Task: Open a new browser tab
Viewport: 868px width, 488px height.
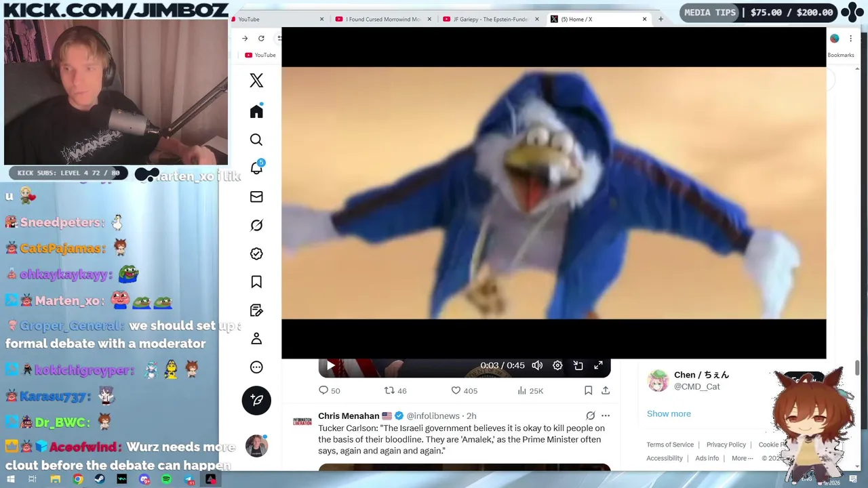Action: tap(660, 19)
